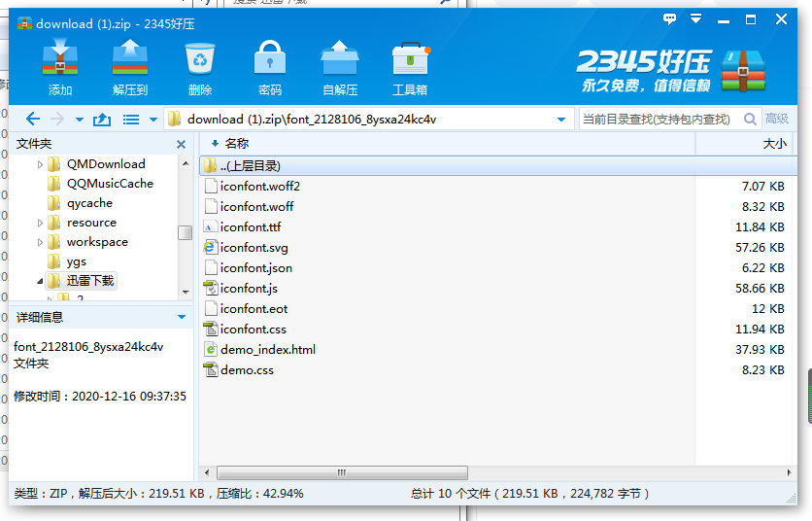Maximize the 2345好压 window
Screen dimensions: 812x521
pos(751,19)
